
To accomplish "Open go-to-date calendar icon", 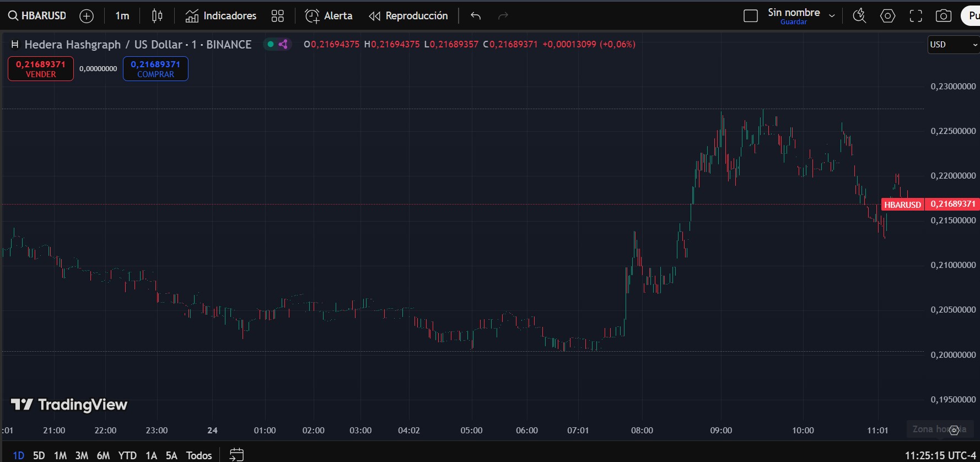I will (x=236, y=455).
